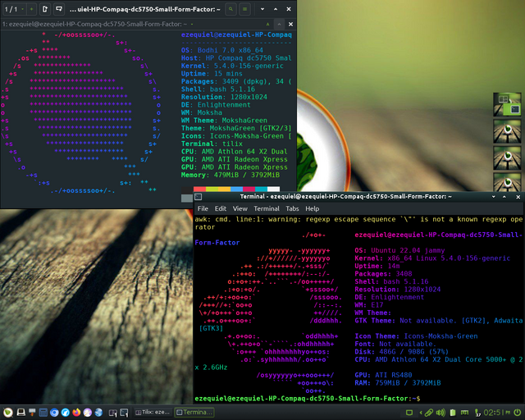Open Tilix window titlebar dropdown arrow

coord(262,9)
